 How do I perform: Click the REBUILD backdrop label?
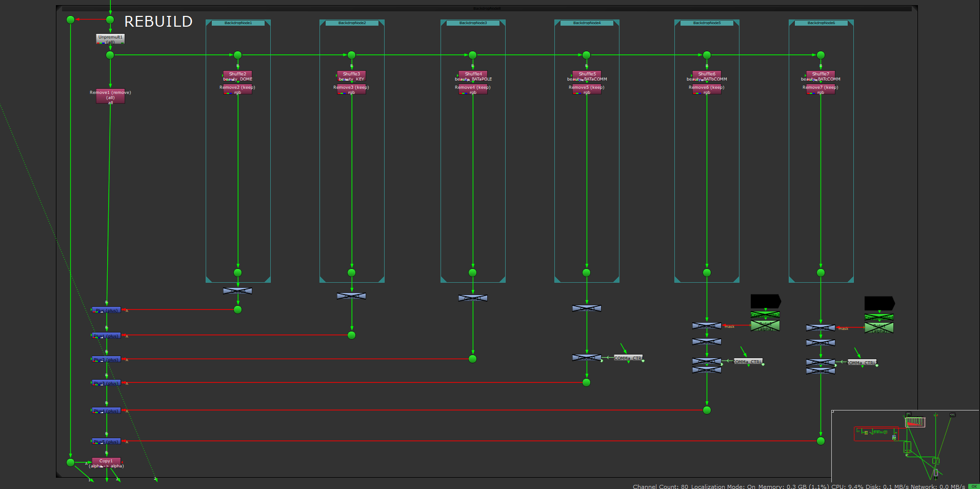click(158, 22)
